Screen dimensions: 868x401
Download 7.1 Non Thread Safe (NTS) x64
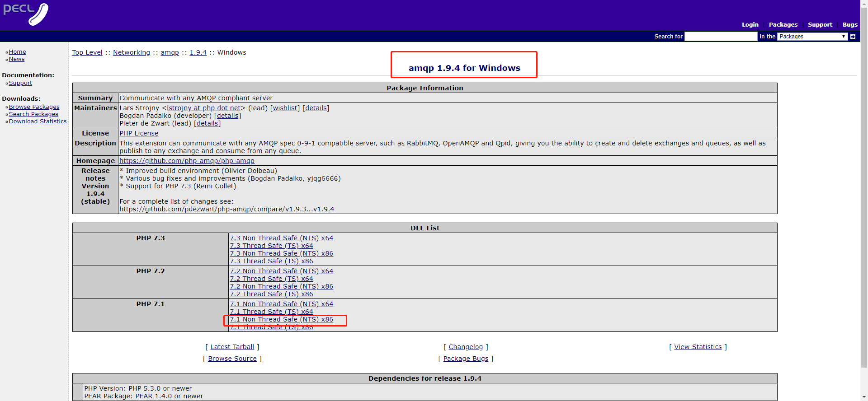click(281, 304)
